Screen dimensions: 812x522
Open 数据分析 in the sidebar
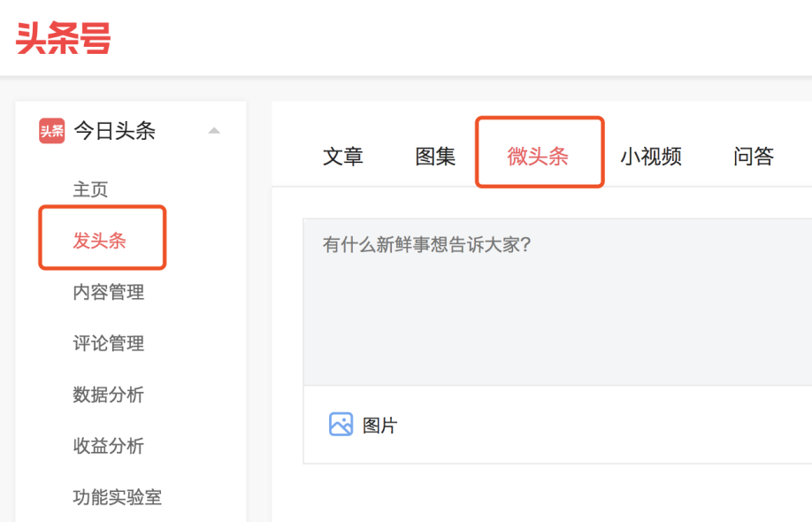108,395
